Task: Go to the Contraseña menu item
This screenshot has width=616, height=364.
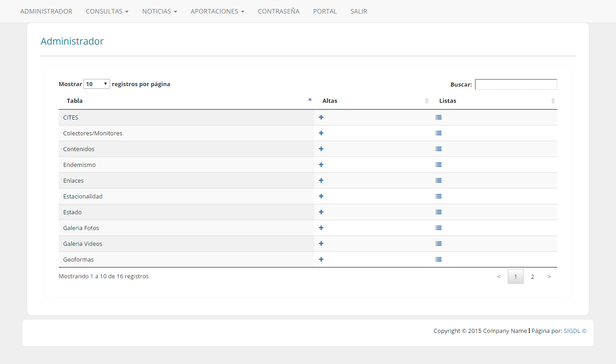Action: click(278, 11)
